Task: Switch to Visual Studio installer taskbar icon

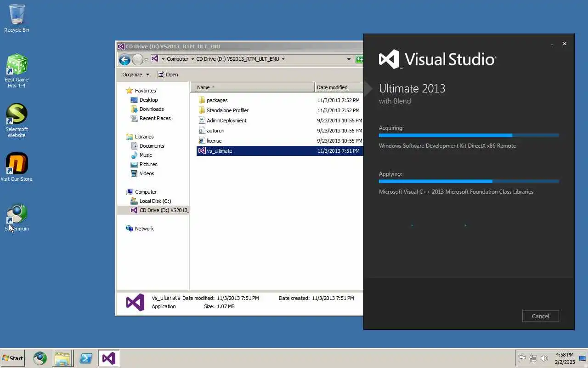Action: click(x=109, y=358)
